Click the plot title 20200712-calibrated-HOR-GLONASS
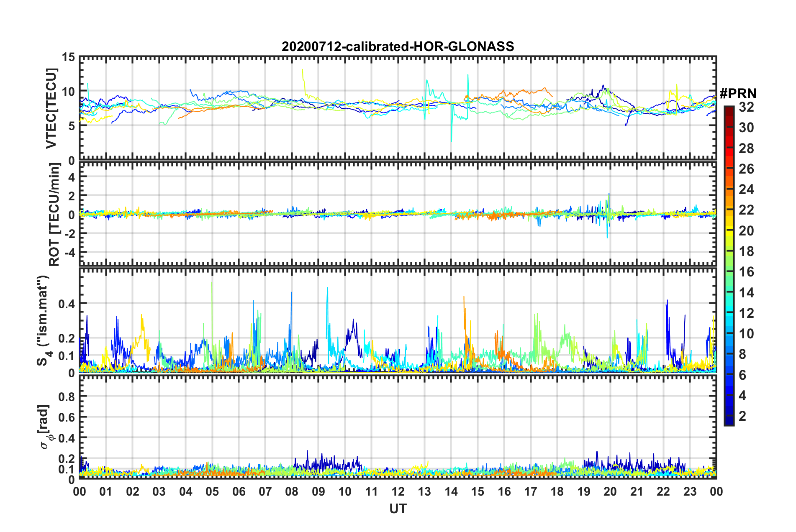 click(x=398, y=46)
